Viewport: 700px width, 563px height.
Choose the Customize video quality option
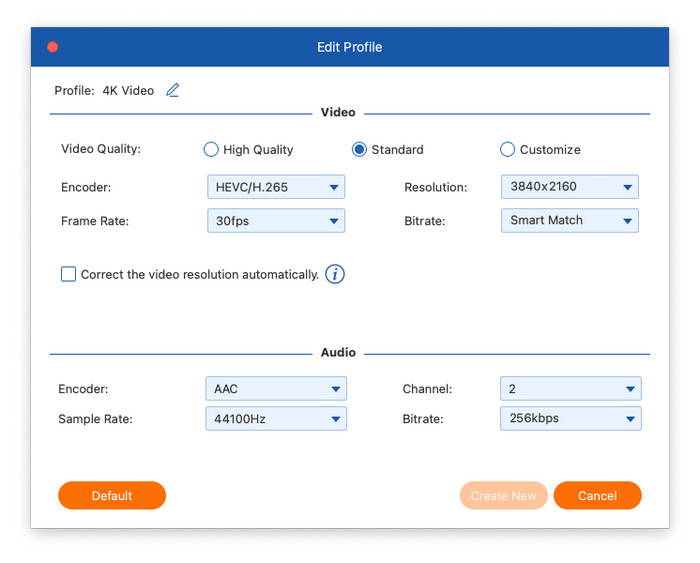507,150
